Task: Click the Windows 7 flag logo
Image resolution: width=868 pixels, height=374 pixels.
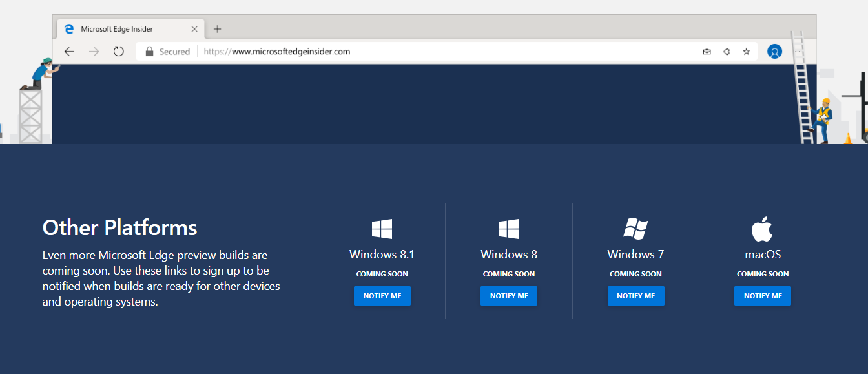Action: click(x=635, y=229)
